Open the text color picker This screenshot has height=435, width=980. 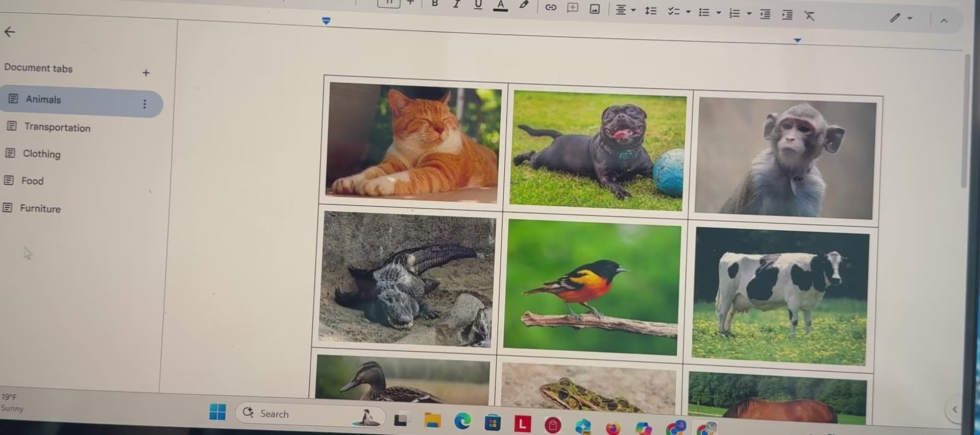click(500, 6)
